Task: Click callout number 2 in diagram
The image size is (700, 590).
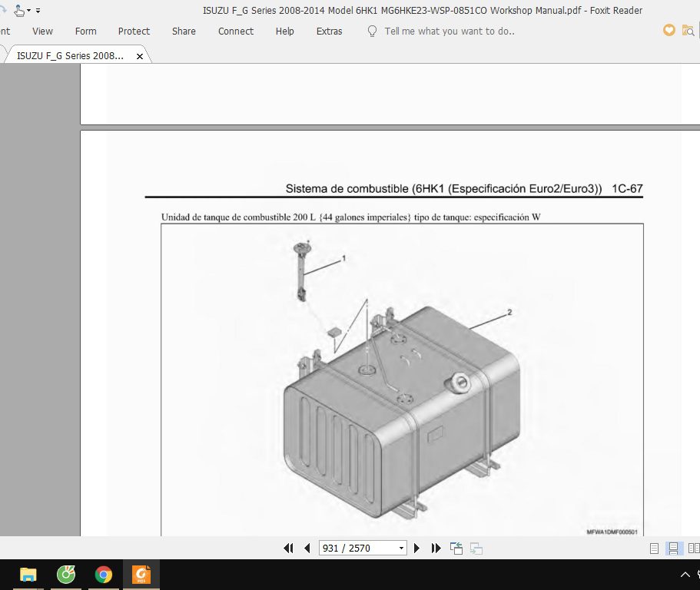Action: pyautogui.click(x=509, y=313)
